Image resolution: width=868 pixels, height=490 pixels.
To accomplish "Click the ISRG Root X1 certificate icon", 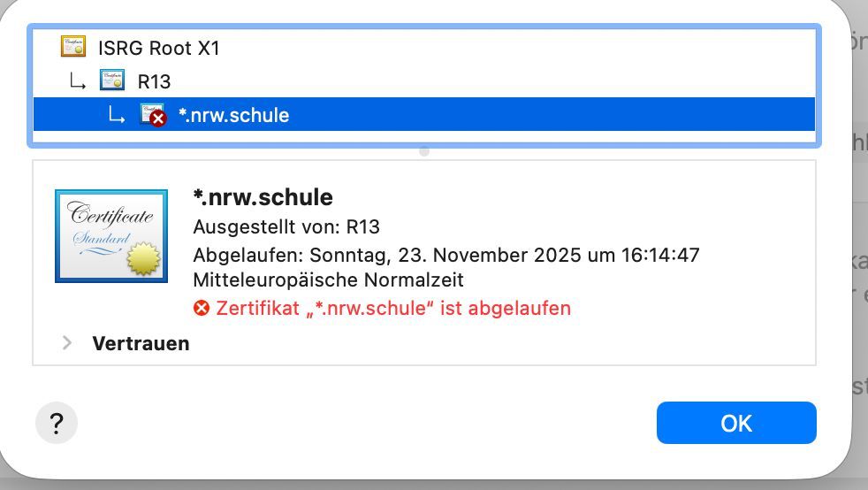I will [x=73, y=47].
